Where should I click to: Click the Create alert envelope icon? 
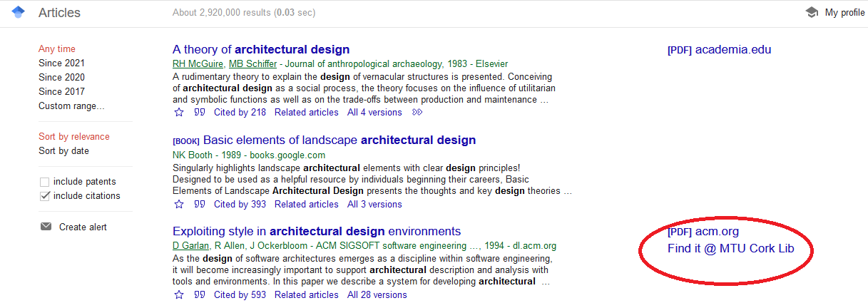[x=46, y=227]
